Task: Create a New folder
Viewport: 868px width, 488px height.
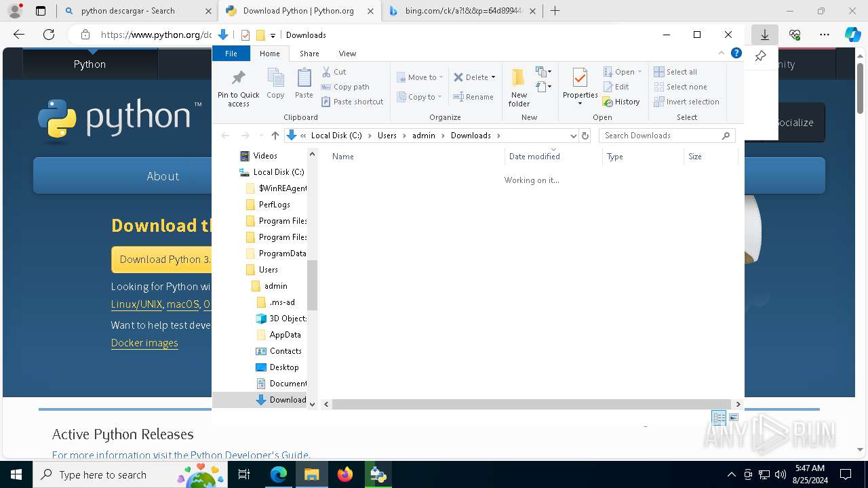Action: [519, 87]
